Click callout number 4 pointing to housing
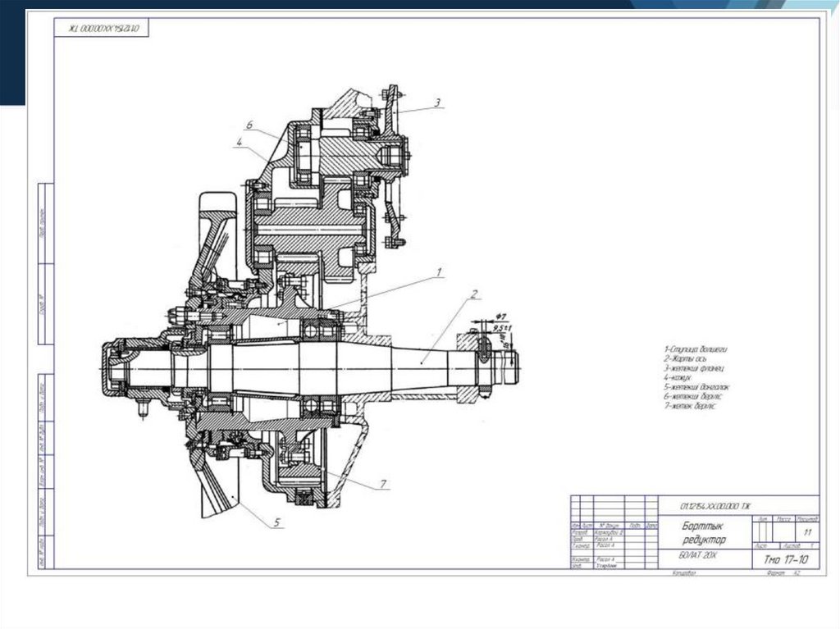Screen dimensions: 840x629 tap(239, 143)
